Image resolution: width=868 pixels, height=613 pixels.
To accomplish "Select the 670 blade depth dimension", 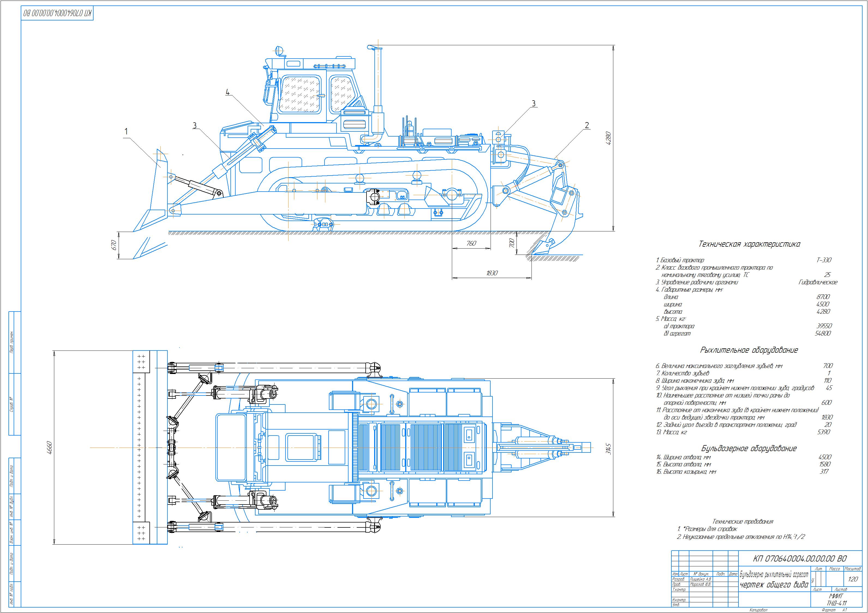I will [x=114, y=245].
